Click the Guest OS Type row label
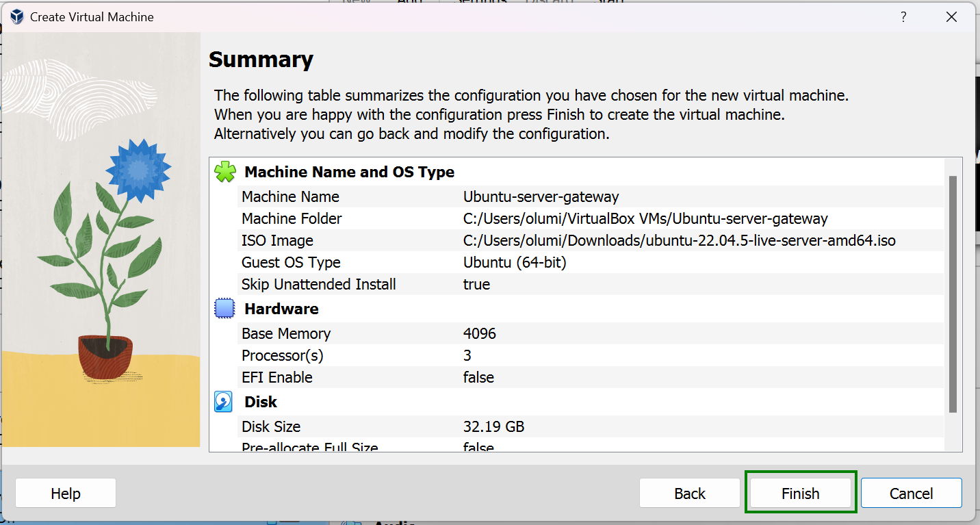This screenshot has height=525, width=980. pos(291,263)
